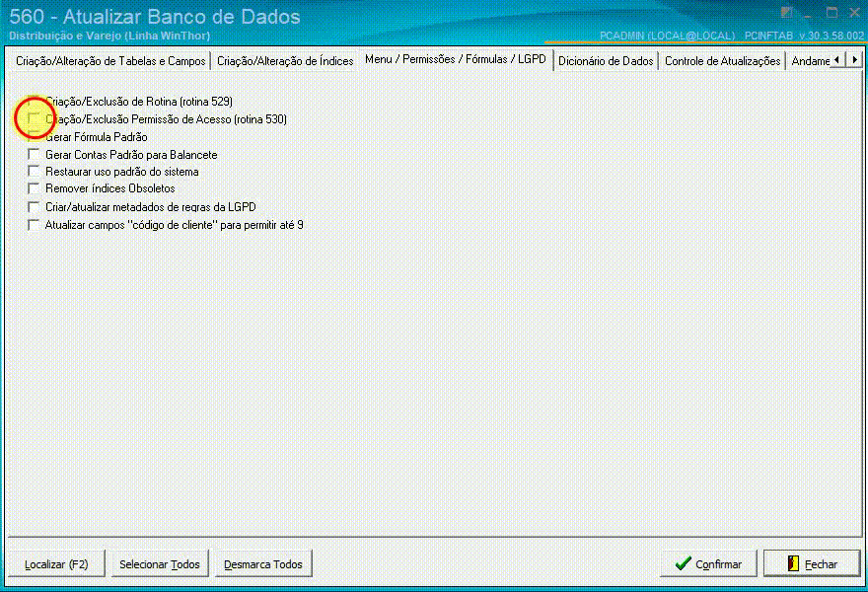Enable Remover índices Obsoletos option
Image resolution: width=868 pixels, height=592 pixels.
tap(34, 188)
